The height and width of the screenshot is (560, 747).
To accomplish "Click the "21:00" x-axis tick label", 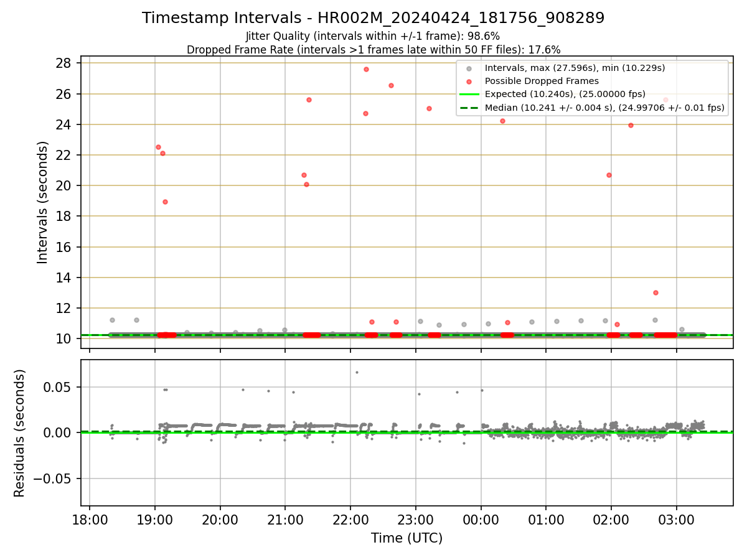I will (x=285, y=520).
